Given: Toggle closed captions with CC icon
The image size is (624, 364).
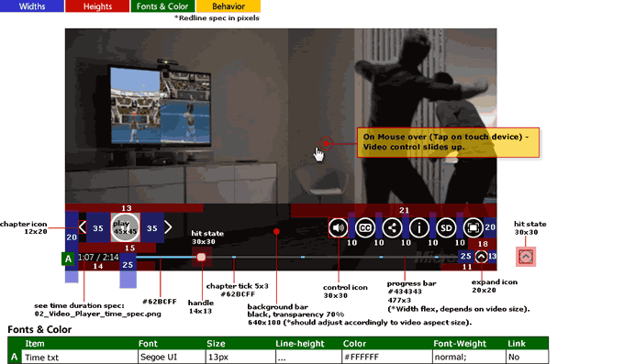Looking at the screenshot, I should [x=365, y=228].
